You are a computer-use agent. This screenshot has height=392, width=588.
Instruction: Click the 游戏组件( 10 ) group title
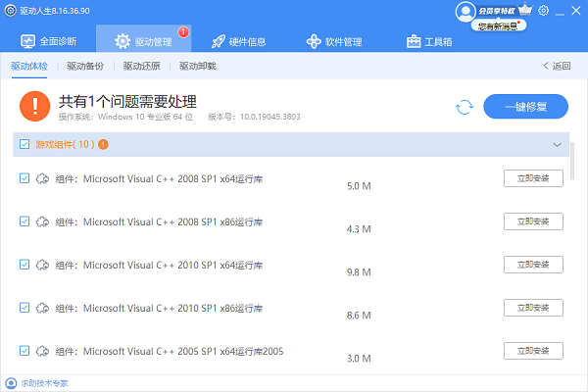point(65,144)
